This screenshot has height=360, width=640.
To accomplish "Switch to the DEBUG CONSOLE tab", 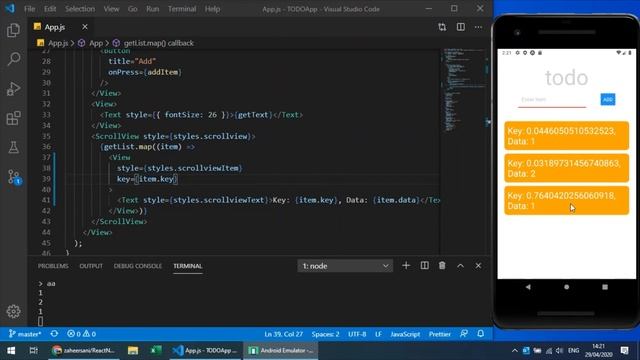I will coord(138,266).
